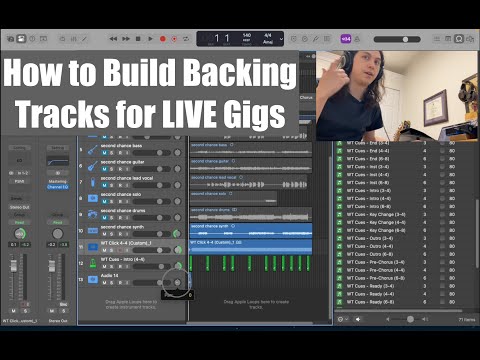
Task: Toggle the purple Count-in button
Action: coord(346,39)
